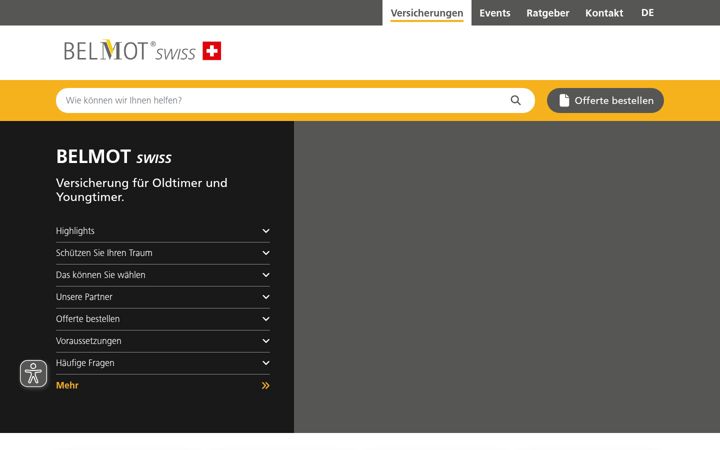
Task: Open the accessibility widget icon
Action: [34, 373]
